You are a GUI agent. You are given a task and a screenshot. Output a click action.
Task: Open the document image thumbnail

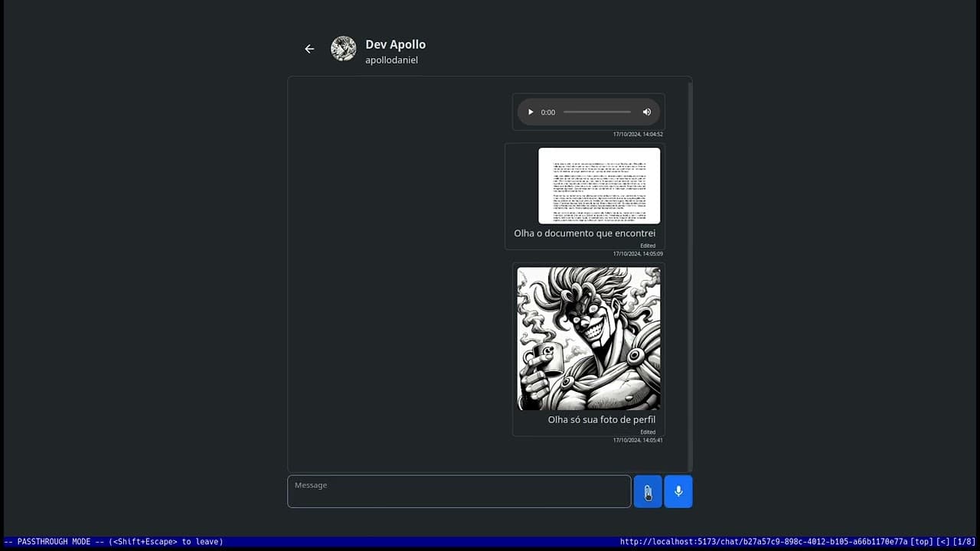599,185
